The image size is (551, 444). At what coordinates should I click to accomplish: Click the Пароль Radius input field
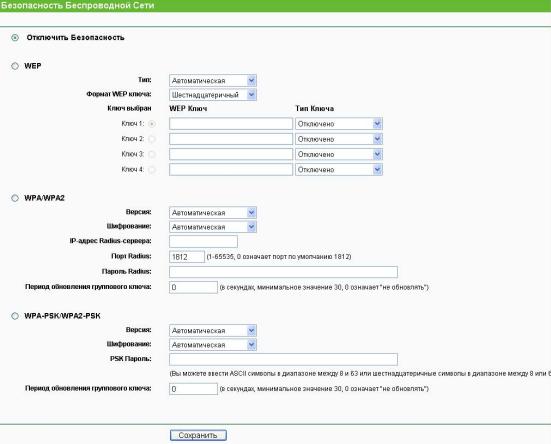tap(283, 272)
